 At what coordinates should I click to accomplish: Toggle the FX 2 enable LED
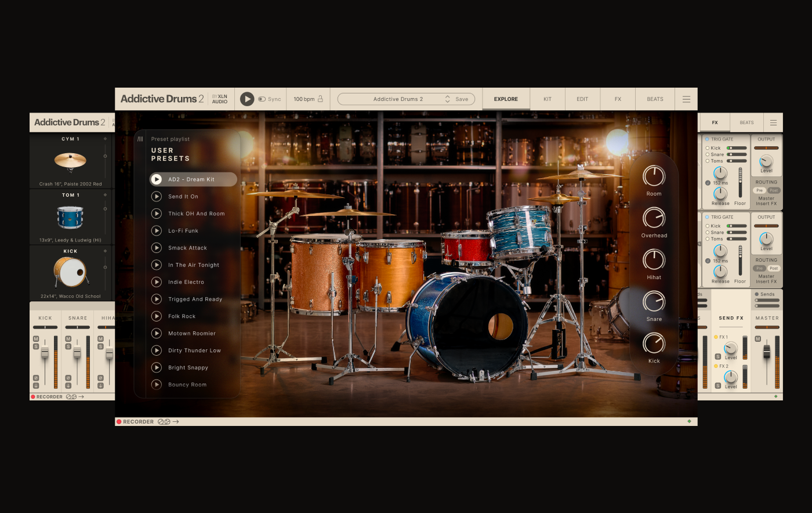click(x=716, y=366)
